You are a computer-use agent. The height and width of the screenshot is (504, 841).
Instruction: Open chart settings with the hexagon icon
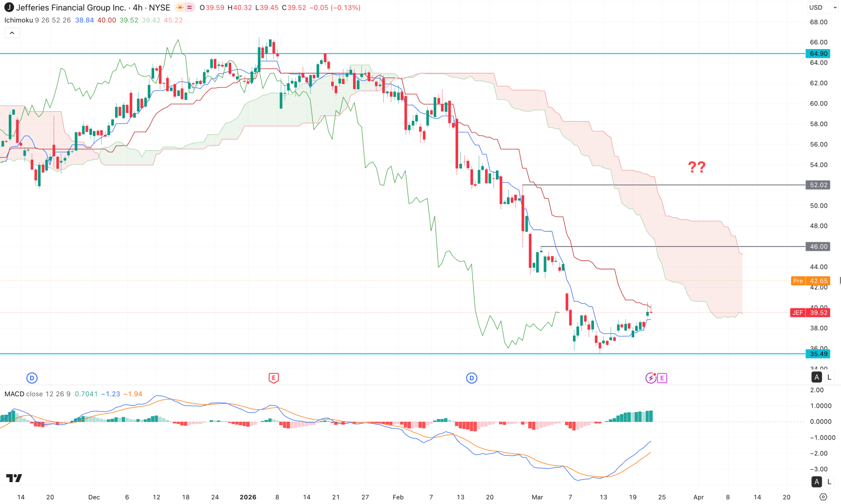tap(823, 497)
